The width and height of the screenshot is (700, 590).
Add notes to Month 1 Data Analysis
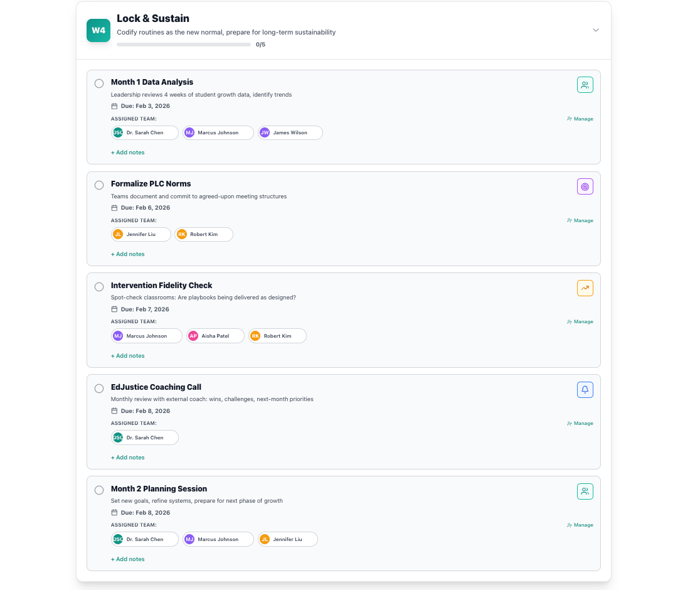pyautogui.click(x=128, y=153)
